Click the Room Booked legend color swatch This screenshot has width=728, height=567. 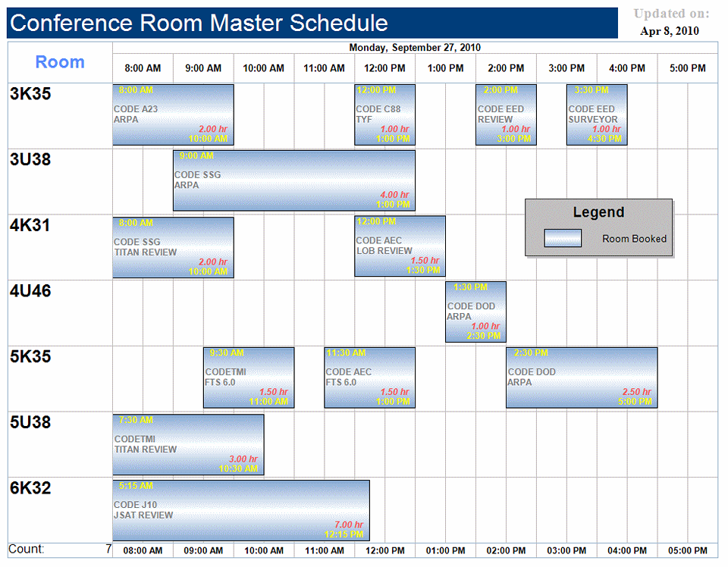(x=563, y=239)
